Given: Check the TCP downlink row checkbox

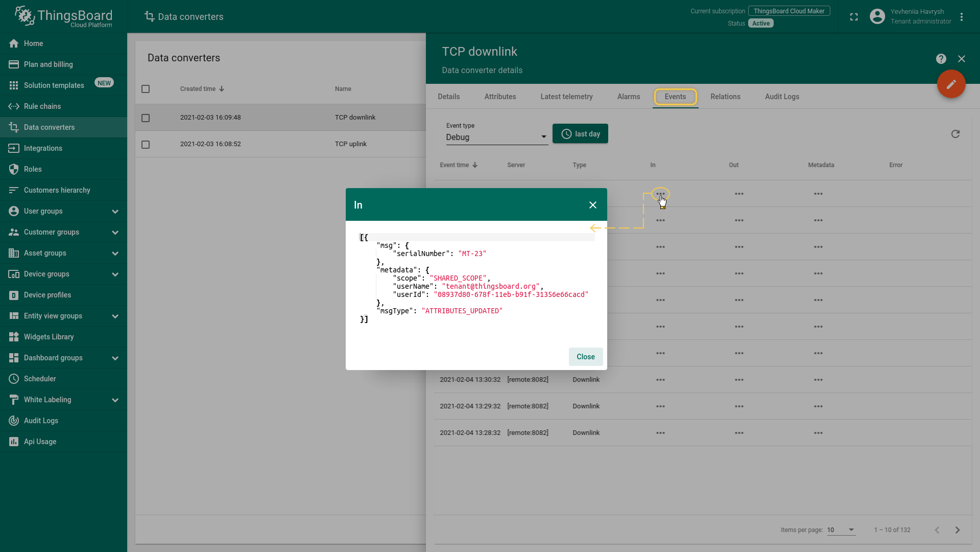Looking at the screenshot, I should [146, 118].
